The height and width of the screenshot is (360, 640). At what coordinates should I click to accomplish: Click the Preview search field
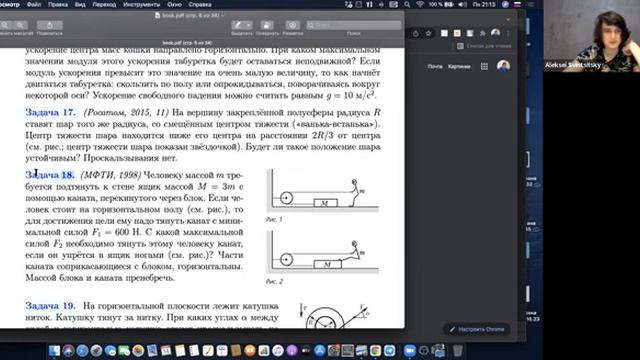coord(353,25)
